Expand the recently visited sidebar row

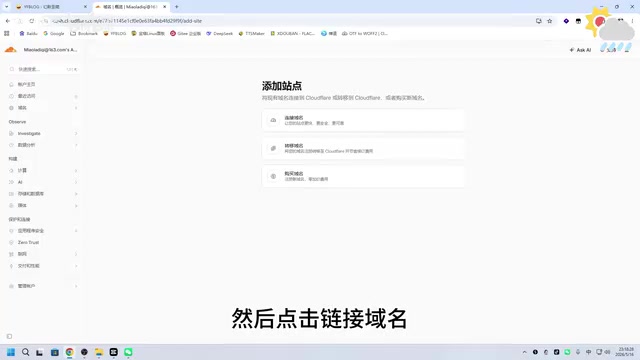pyautogui.click(x=76, y=96)
